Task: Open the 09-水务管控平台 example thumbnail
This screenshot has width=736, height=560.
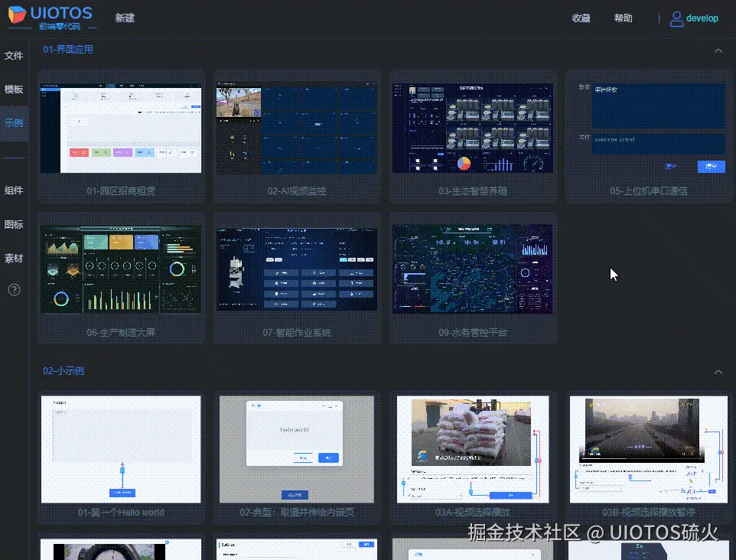Action: tap(472, 269)
